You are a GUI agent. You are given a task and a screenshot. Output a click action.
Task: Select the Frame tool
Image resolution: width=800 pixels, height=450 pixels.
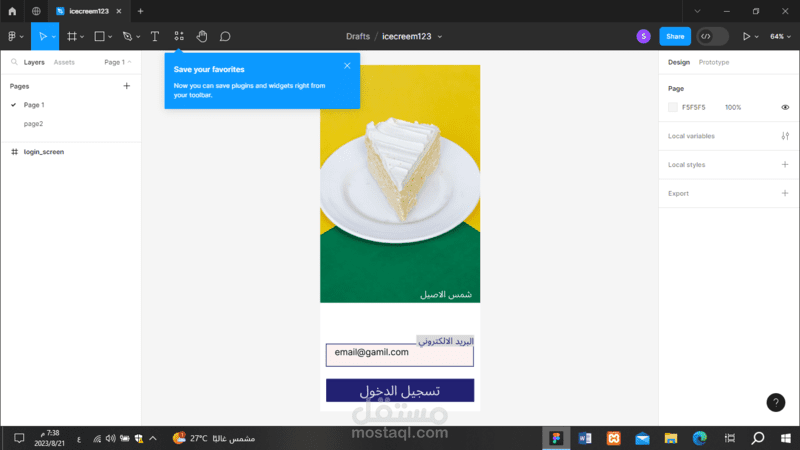coord(71,36)
